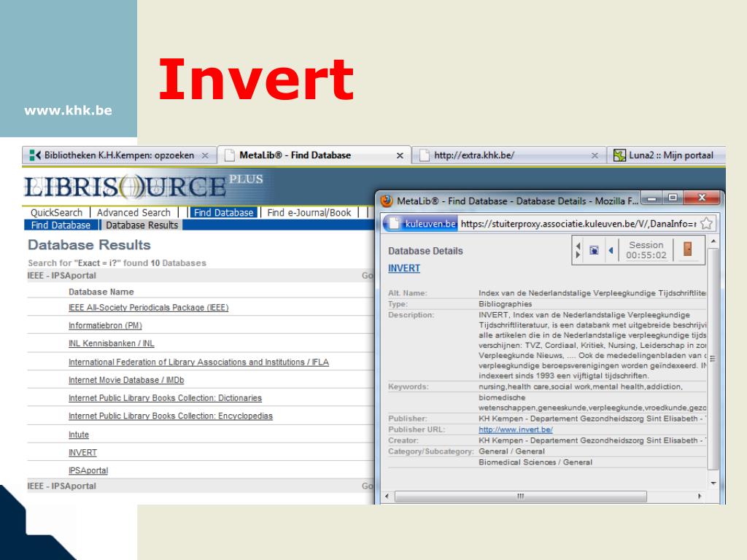
Task: Open IEEE All-Society Periodicals Package (IEEE) link
Action: [149, 308]
